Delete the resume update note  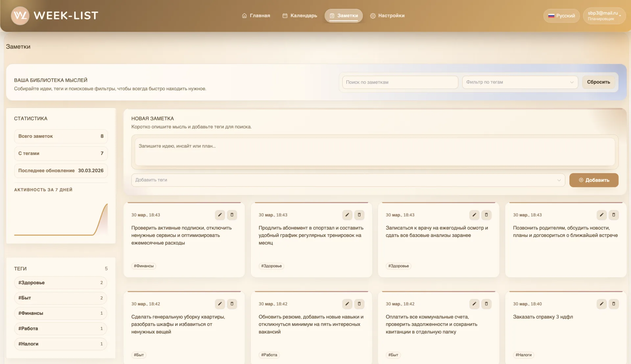tap(359, 304)
